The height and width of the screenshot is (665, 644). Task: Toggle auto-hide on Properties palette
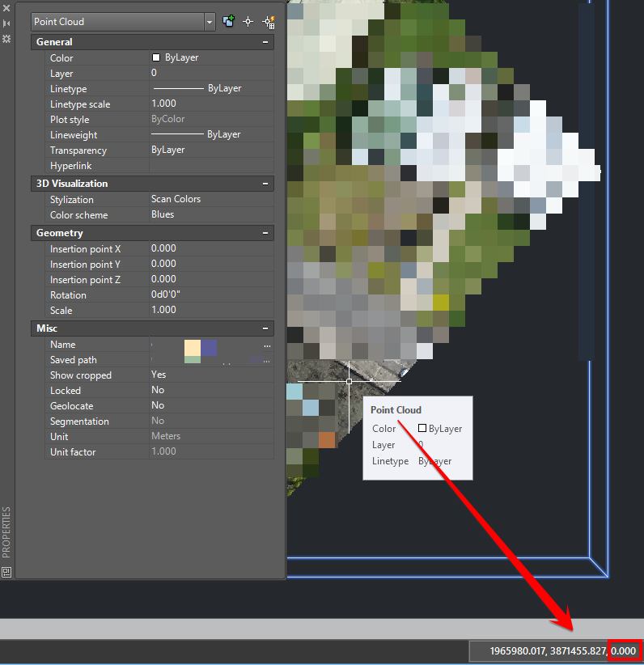coord(6,23)
